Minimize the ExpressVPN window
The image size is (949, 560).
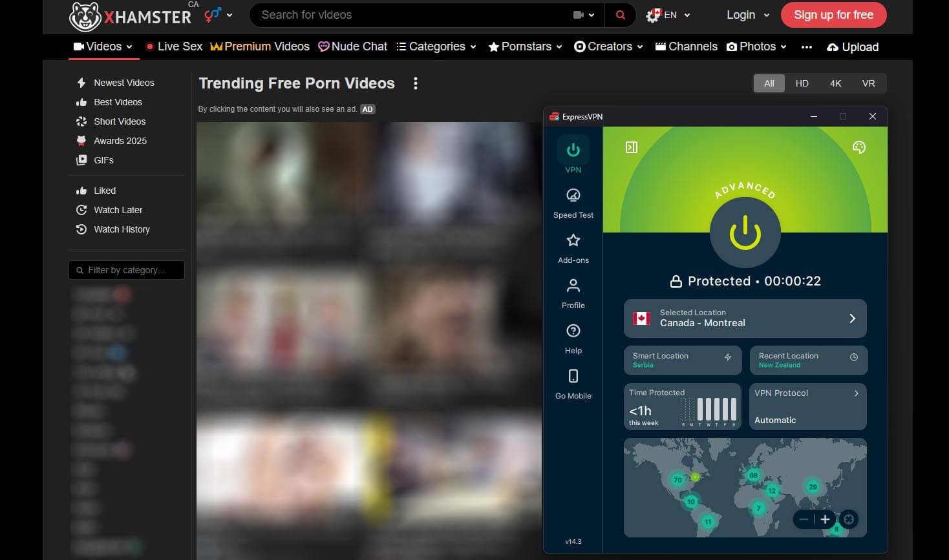[x=814, y=116]
